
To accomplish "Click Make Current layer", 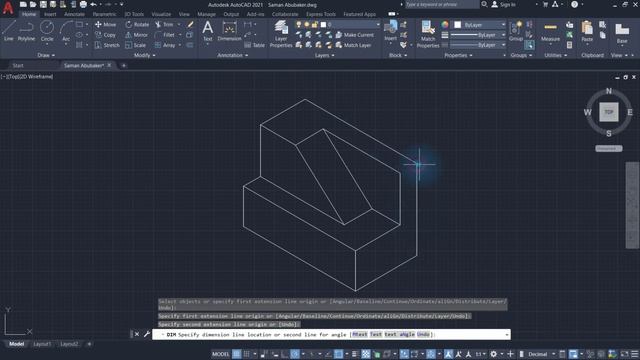I will point(354,35).
